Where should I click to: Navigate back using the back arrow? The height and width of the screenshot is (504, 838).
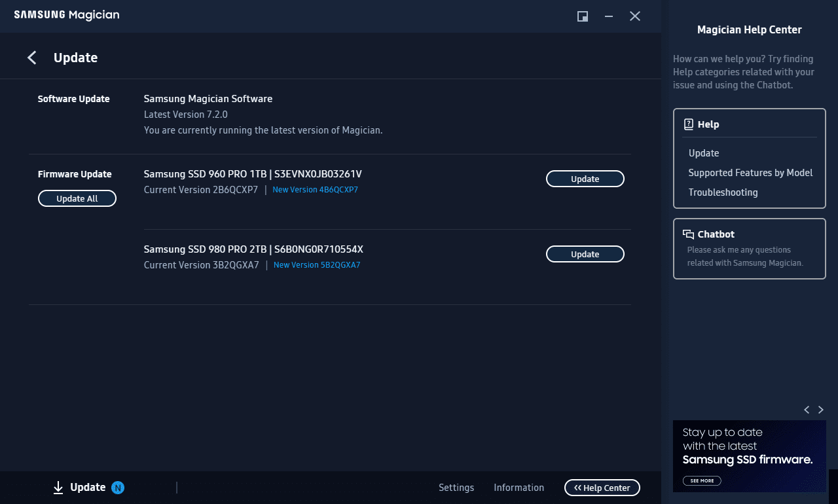click(31, 58)
